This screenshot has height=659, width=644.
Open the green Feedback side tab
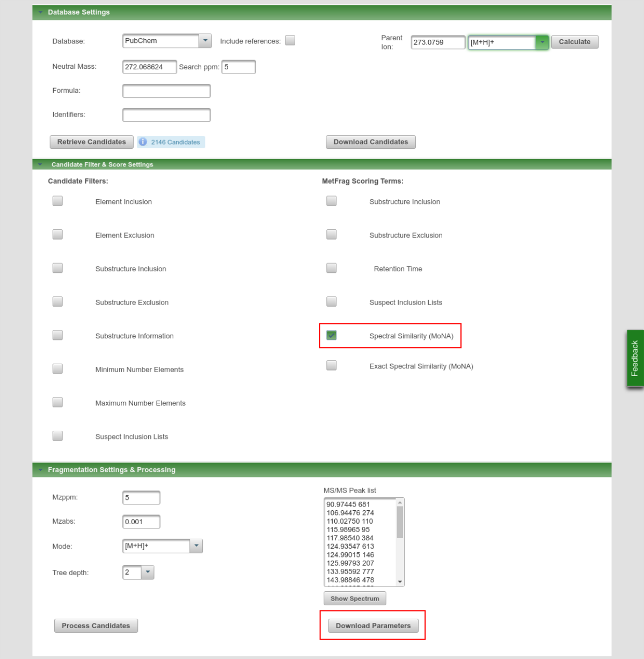(635, 358)
